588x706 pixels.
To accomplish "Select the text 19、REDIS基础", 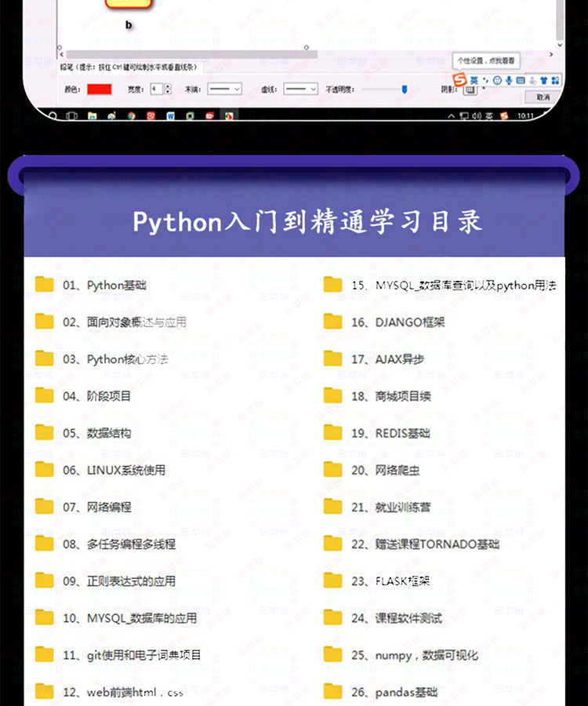I will tap(391, 434).
